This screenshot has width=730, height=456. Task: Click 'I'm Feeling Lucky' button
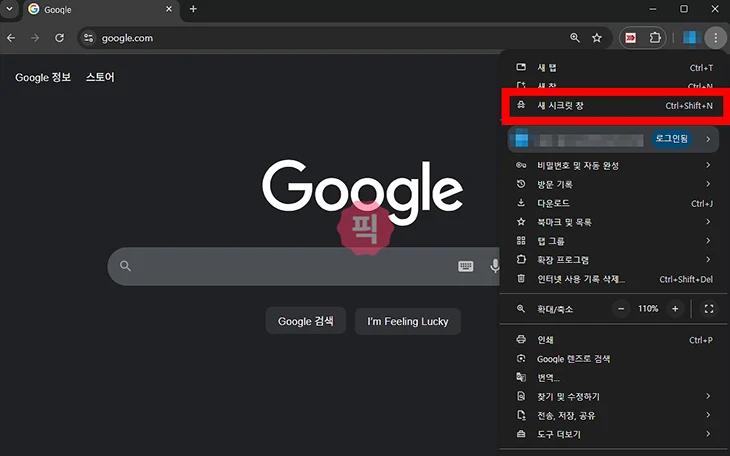pyautogui.click(x=408, y=321)
